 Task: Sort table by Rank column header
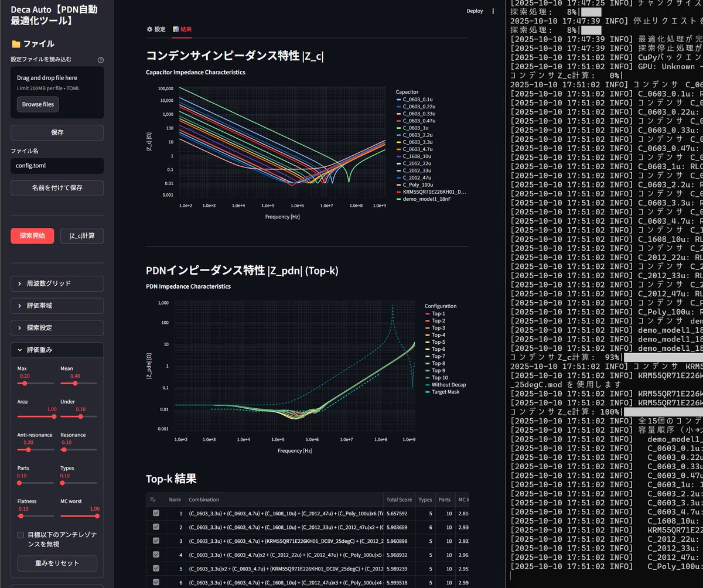[x=175, y=500]
